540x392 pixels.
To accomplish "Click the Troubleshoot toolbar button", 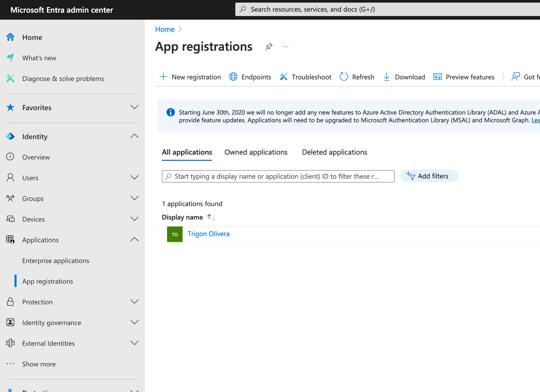I will tap(305, 77).
